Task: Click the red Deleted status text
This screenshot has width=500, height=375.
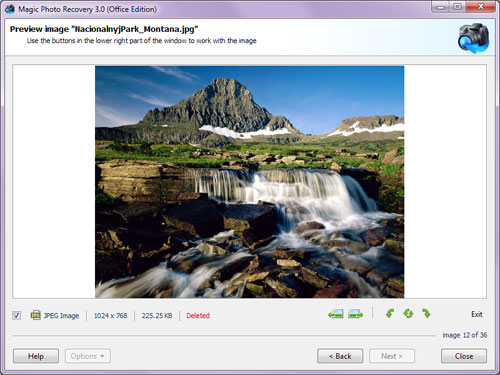Action: [x=198, y=316]
